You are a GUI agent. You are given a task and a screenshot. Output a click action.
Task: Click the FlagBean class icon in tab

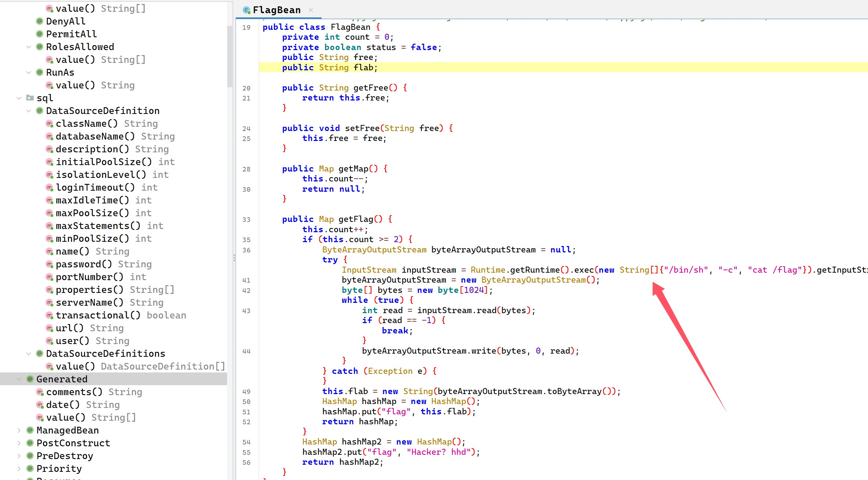(246, 10)
